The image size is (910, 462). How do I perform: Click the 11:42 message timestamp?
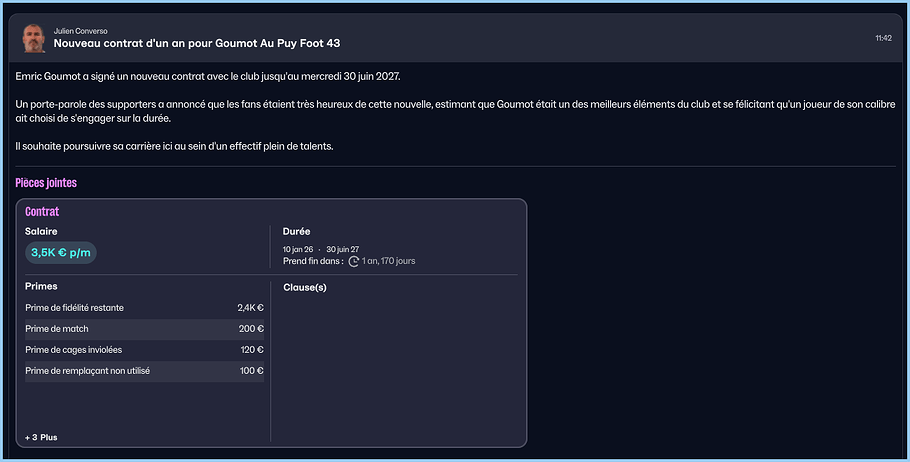(883, 38)
